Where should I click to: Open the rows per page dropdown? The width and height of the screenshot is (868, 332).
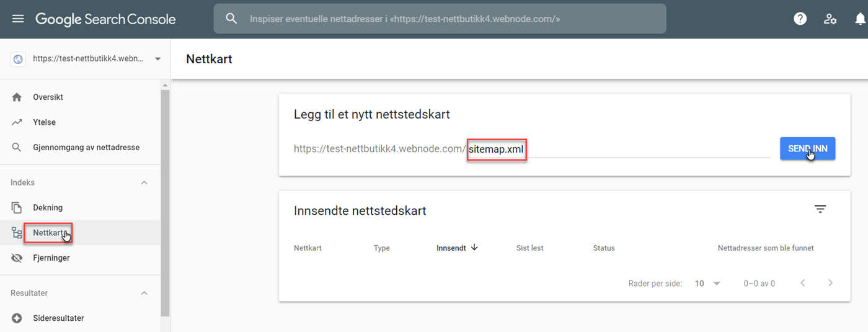point(707,283)
